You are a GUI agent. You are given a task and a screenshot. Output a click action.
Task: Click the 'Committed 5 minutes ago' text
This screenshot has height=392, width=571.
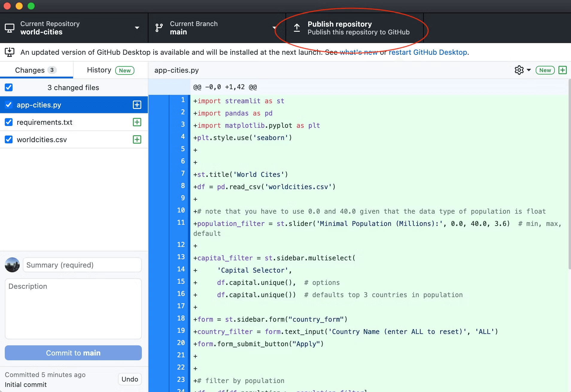click(x=45, y=375)
